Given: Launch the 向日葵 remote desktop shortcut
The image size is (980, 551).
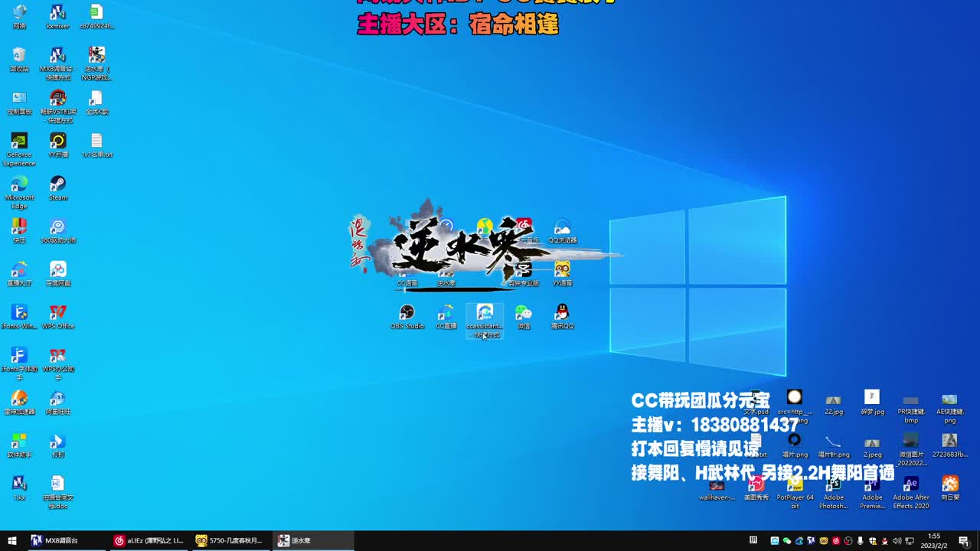Looking at the screenshot, I should 949,487.
